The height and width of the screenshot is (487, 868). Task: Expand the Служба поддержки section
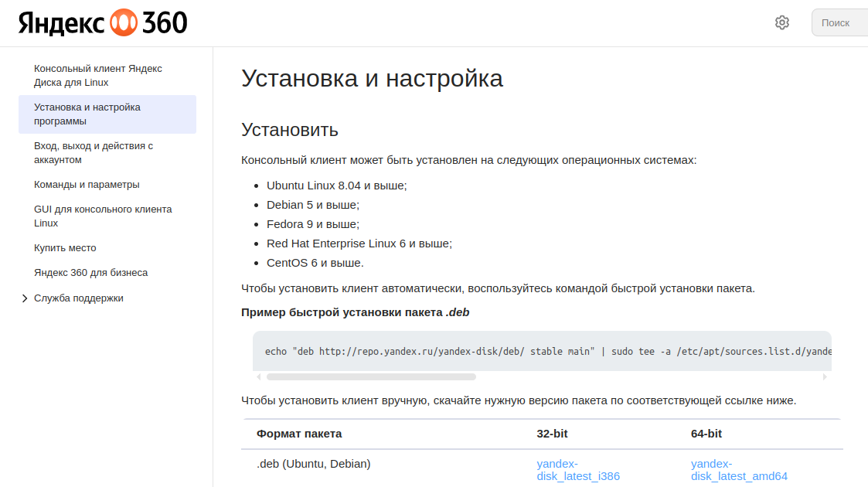coord(25,298)
